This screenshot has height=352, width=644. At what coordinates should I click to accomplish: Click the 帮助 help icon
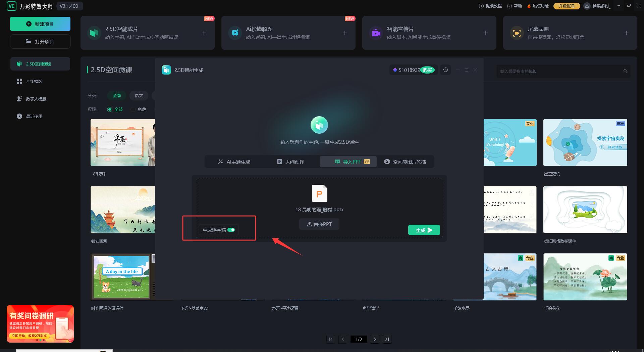click(x=509, y=6)
